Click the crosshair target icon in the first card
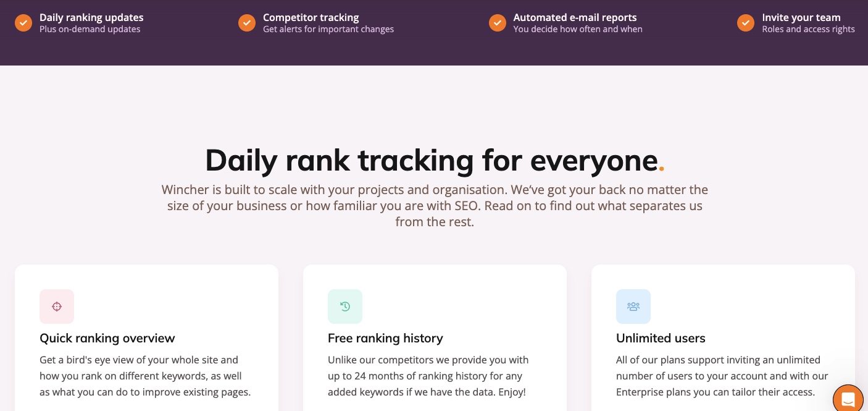 click(57, 307)
